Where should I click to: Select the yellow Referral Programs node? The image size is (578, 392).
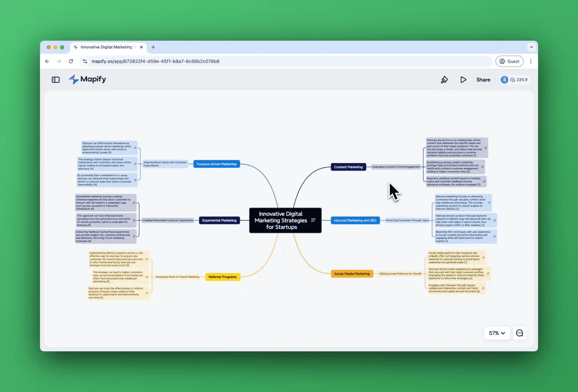[222, 277]
